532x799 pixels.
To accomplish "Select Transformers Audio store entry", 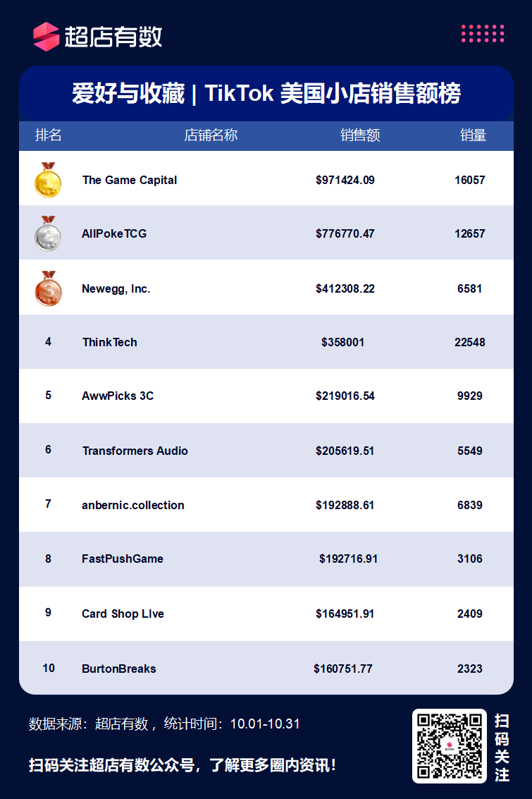I will [x=135, y=451].
